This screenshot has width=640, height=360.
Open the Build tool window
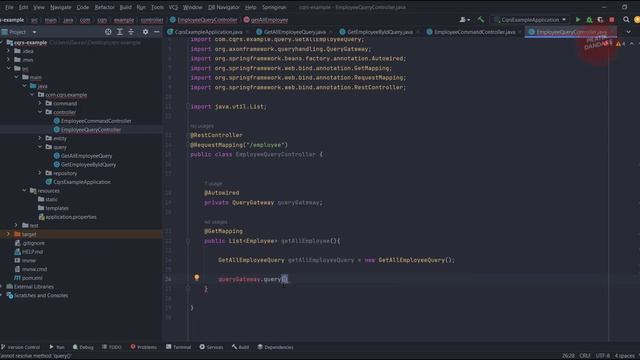tap(241, 347)
